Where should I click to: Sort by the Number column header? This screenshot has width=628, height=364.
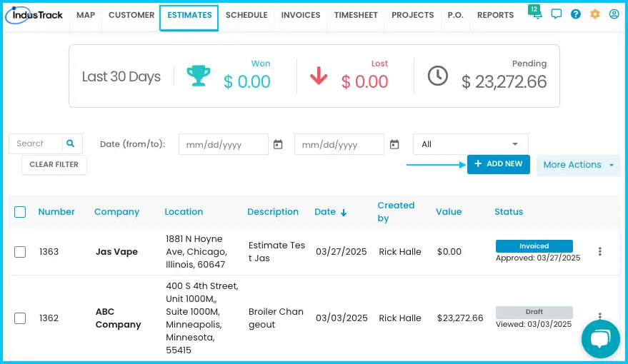click(x=56, y=211)
